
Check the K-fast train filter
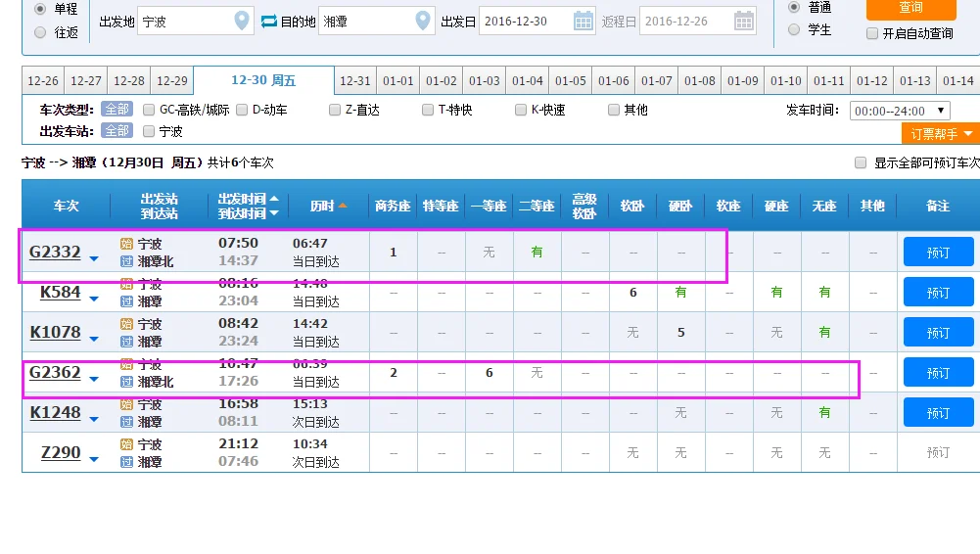521,110
